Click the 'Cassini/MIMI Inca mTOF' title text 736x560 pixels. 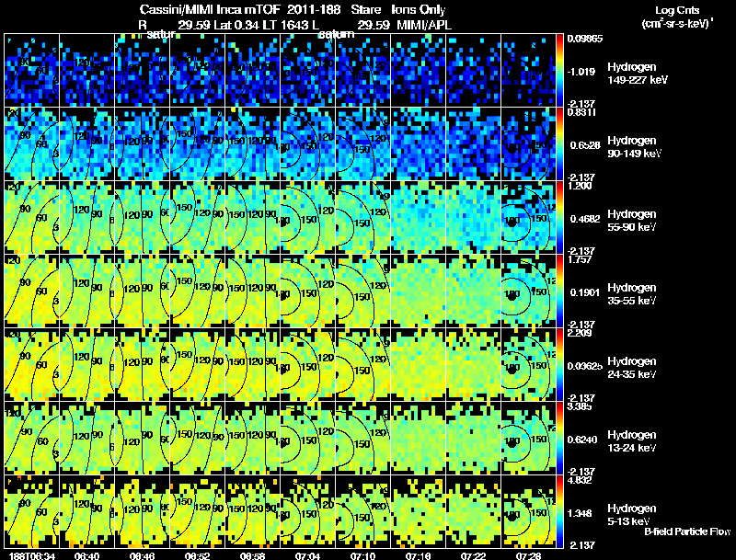[210, 10]
